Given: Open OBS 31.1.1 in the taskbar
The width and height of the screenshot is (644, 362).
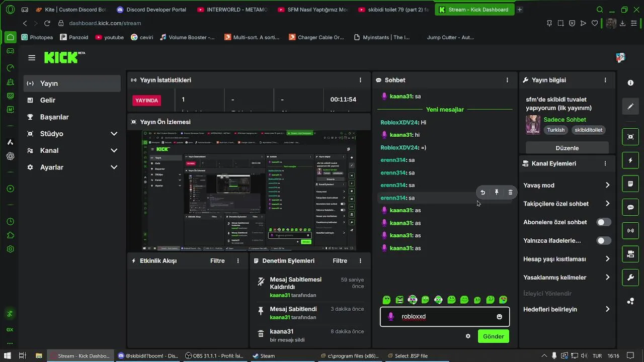Looking at the screenshot, I should point(214,355).
